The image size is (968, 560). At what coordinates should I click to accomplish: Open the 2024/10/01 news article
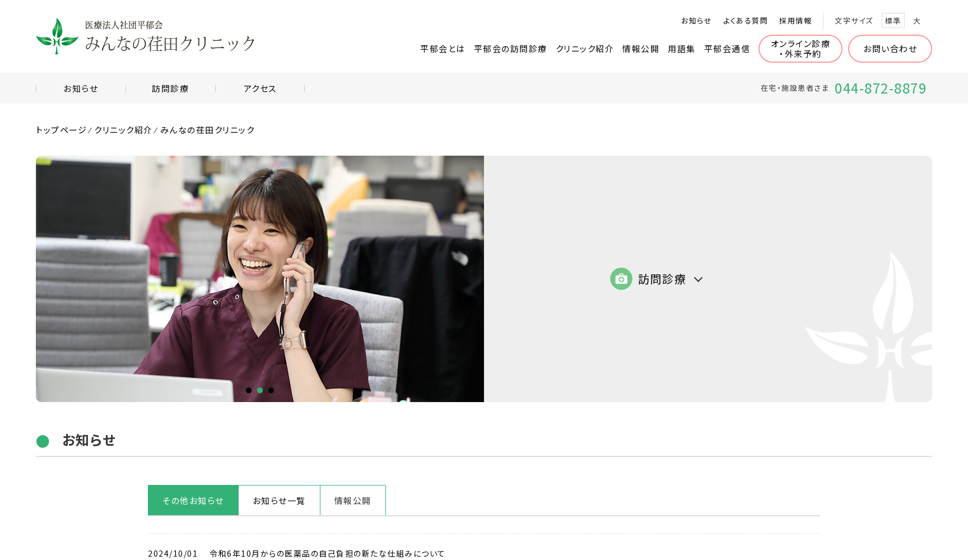click(326, 553)
